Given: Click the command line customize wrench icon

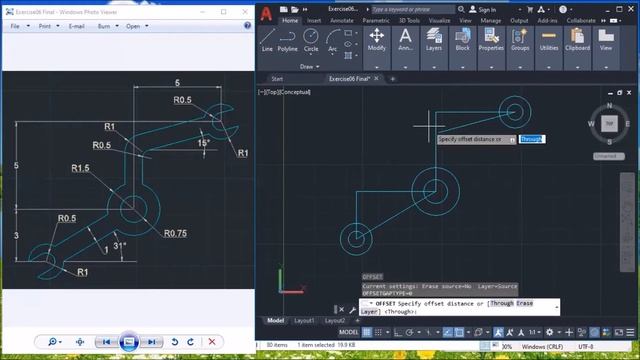Looking at the screenshot, I should pyautogui.click(x=353, y=310).
